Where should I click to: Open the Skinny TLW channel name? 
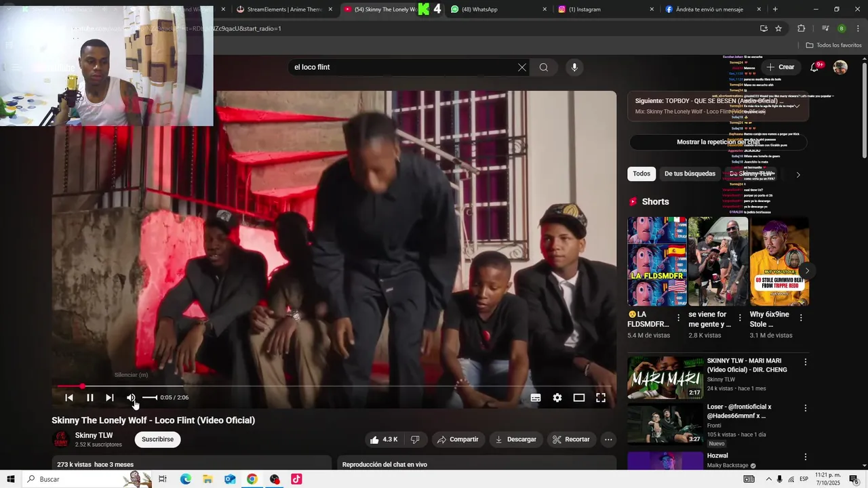click(x=94, y=435)
